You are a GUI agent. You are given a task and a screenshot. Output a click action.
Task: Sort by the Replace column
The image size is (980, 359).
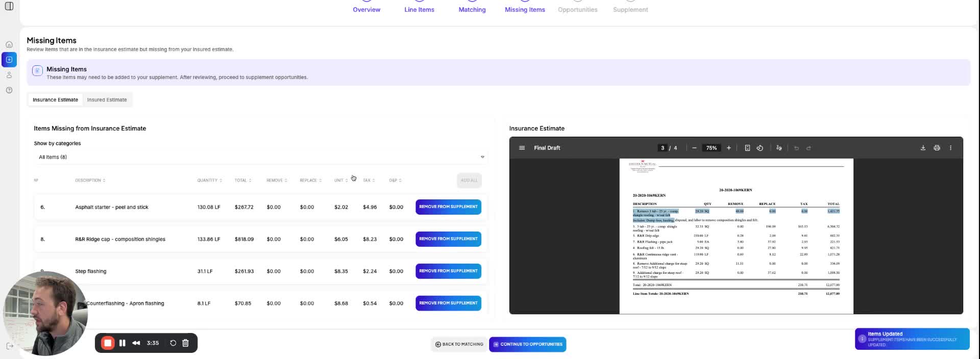(x=311, y=181)
